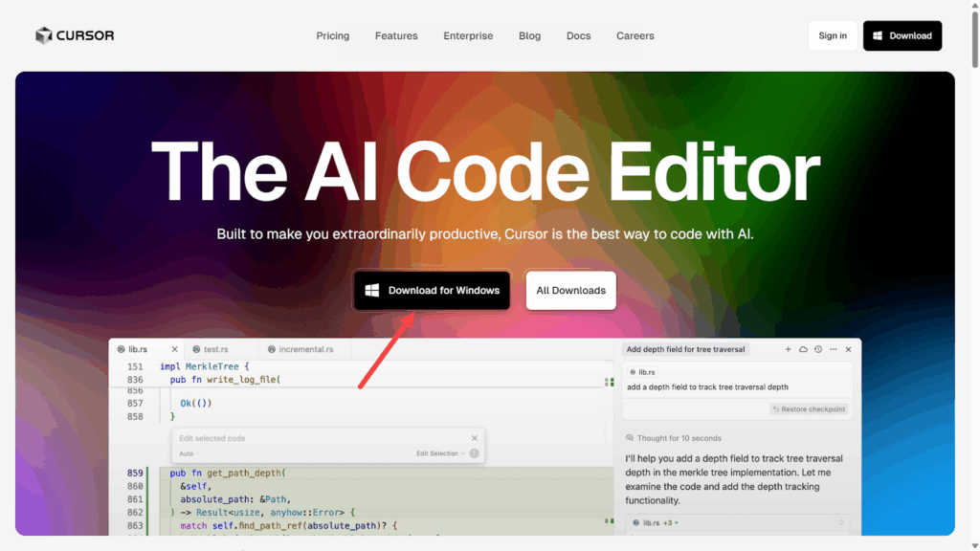Click code line 'absolute_path: &Path,'
The height and width of the screenshot is (551, 980).
[235, 499]
